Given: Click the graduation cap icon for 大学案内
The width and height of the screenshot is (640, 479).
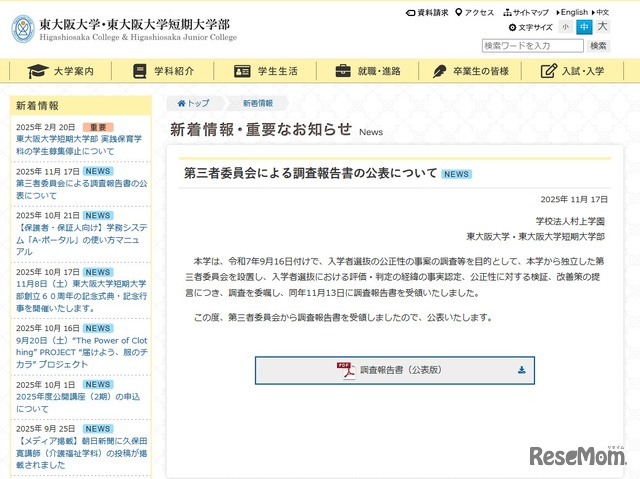Looking at the screenshot, I should 38,71.
